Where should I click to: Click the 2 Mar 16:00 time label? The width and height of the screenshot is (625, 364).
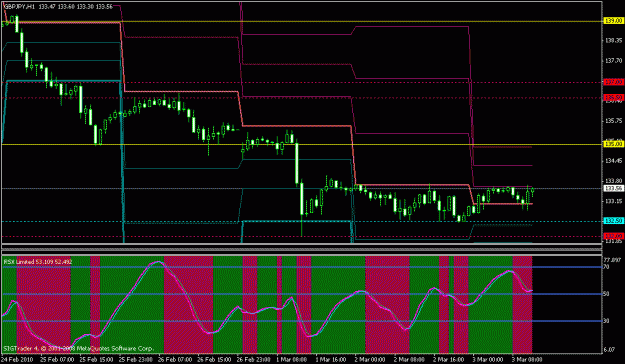[x=450, y=359]
